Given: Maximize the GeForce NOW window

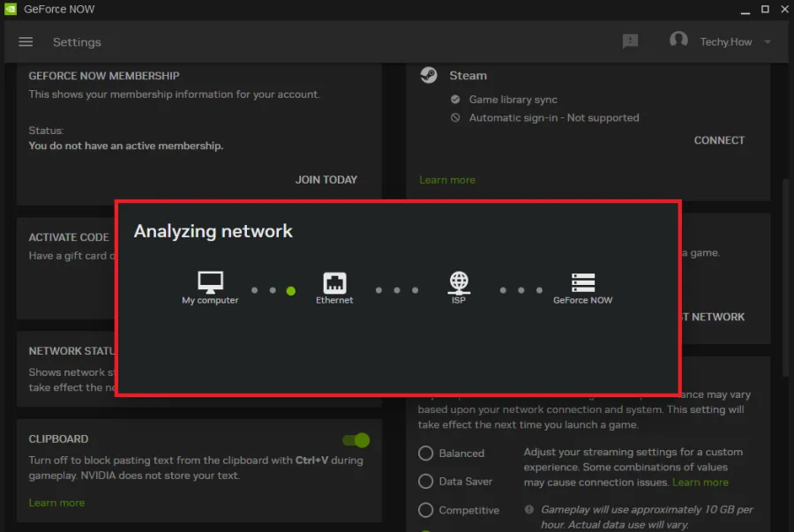Looking at the screenshot, I should 765,9.
